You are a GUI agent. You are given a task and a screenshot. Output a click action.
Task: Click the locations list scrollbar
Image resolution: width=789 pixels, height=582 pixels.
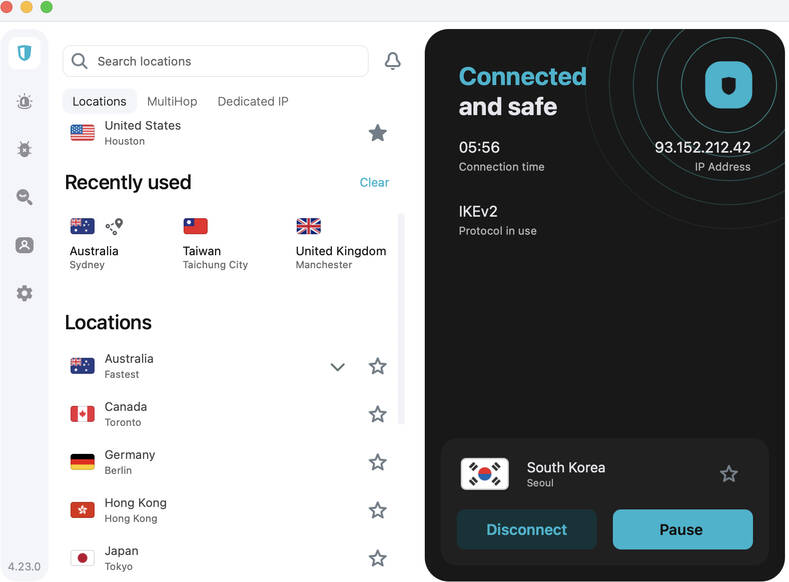click(x=401, y=320)
